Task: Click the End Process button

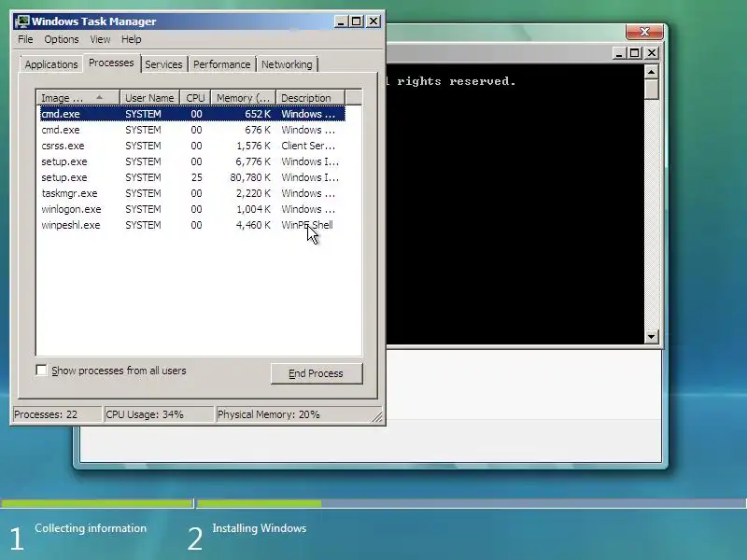Action: 317,373
